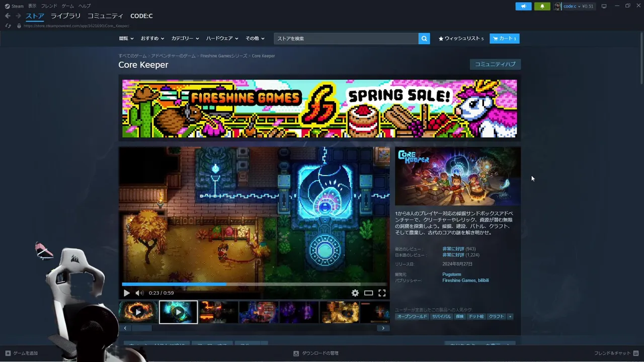Enter fullscreen on the trailer video
Image resolution: width=644 pixels, height=362 pixels.
(382, 293)
